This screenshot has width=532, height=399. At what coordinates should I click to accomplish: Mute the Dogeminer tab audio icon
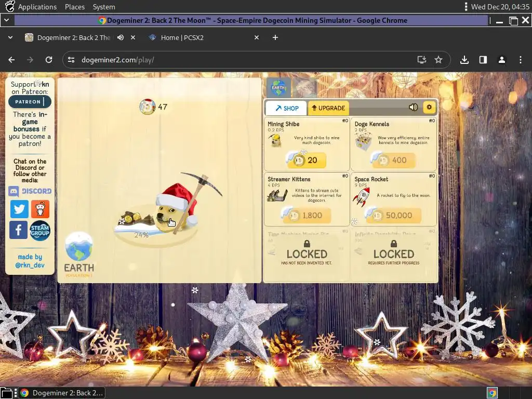tap(121, 37)
